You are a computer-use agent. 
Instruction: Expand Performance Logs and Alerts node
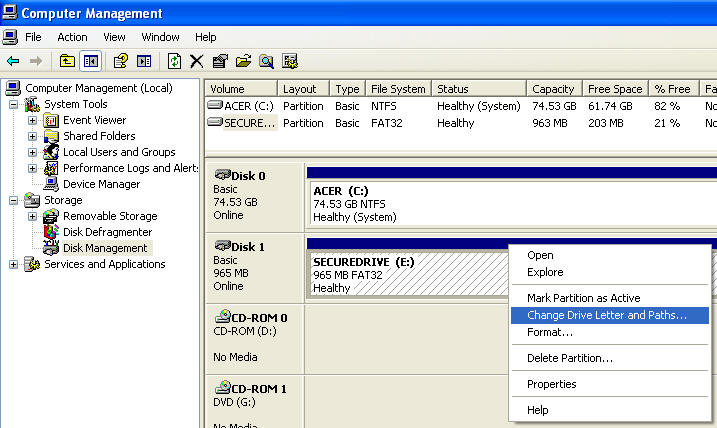coord(32,168)
